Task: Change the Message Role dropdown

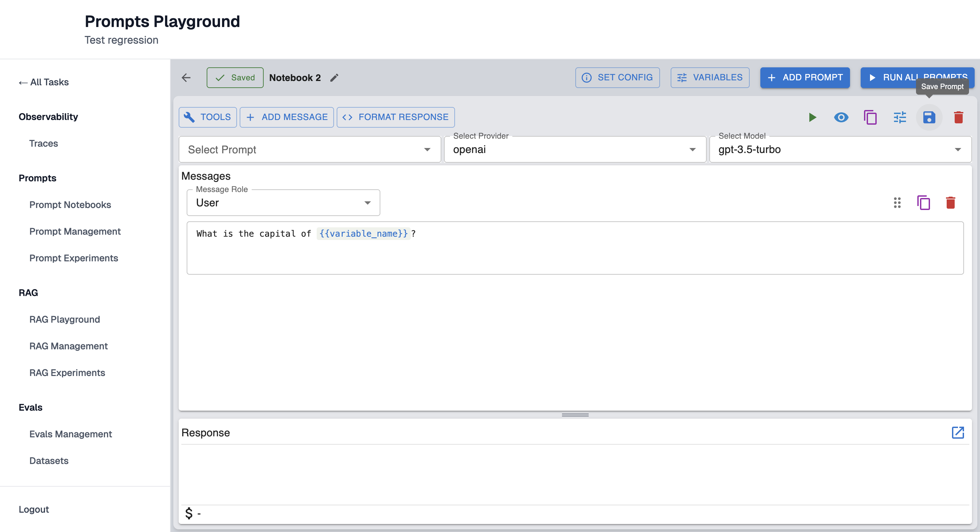Action: pos(283,203)
